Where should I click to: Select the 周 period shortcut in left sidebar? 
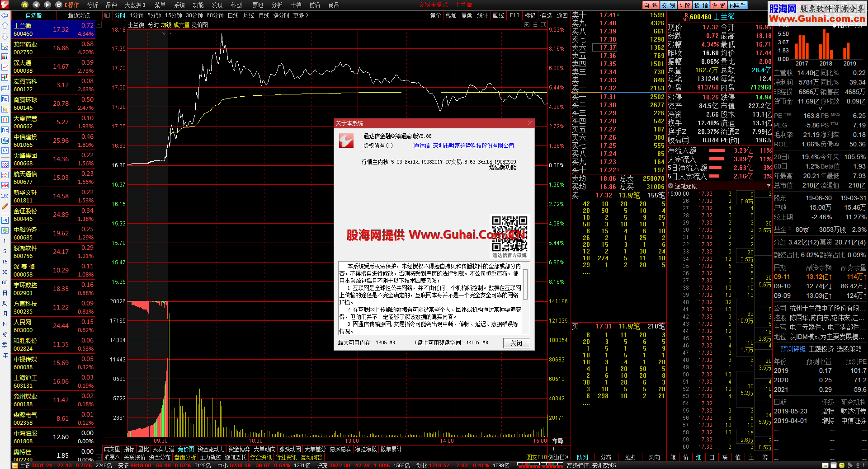5,303
